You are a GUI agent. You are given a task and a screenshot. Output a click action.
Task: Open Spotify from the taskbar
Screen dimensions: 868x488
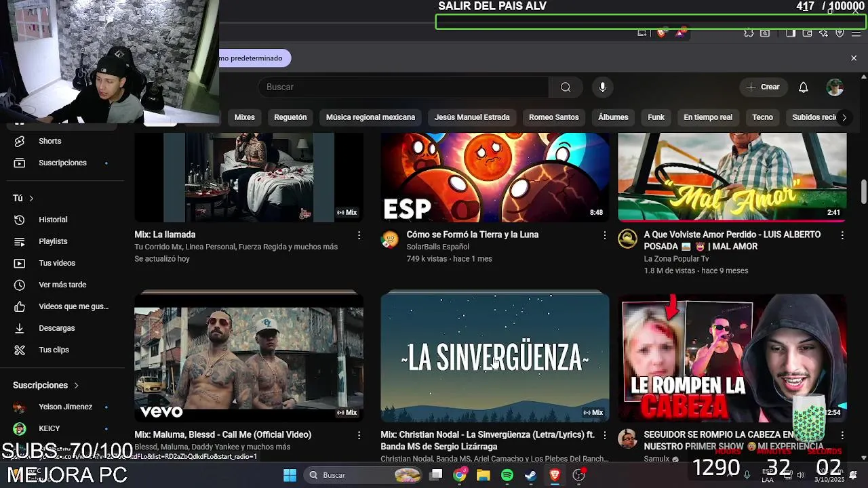point(507,475)
